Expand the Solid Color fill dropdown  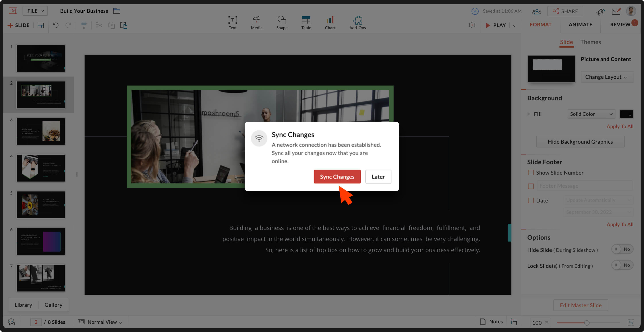coord(591,114)
